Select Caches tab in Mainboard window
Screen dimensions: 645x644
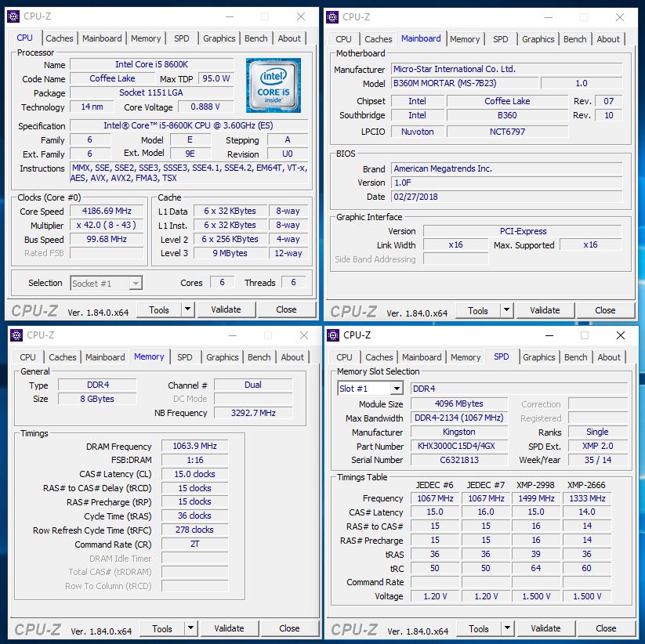[379, 39]
